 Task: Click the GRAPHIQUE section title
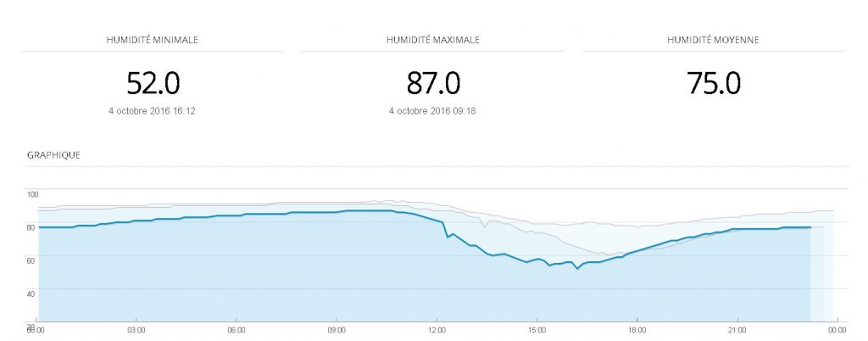click(x=54, y=155)
